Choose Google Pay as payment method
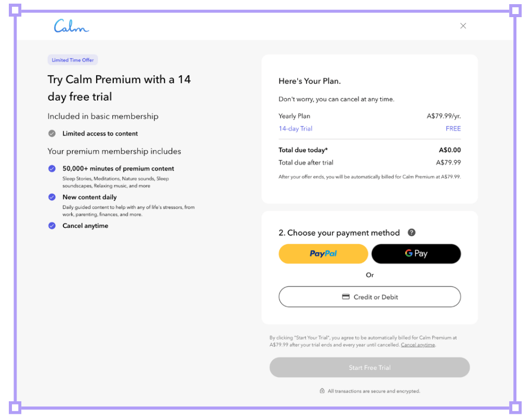Screen dimensions: 532x420 click(x=416, y=254)
